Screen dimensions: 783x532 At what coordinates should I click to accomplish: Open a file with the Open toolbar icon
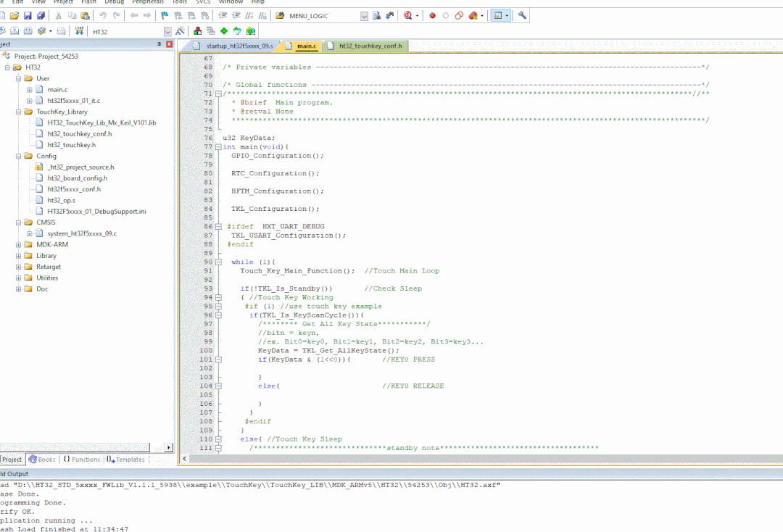pyautogui.click(x=14, y=16)
